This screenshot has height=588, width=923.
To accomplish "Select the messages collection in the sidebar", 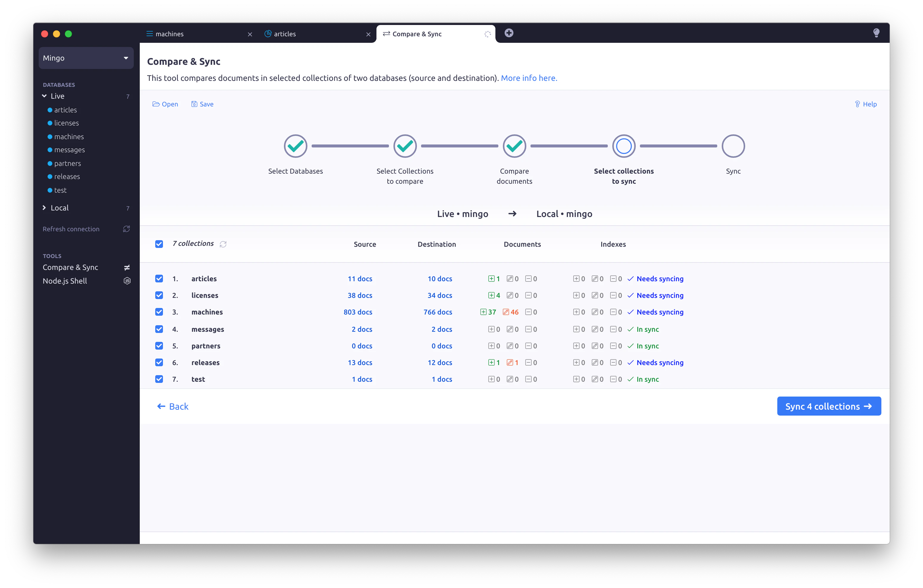I will click(69, 150).
